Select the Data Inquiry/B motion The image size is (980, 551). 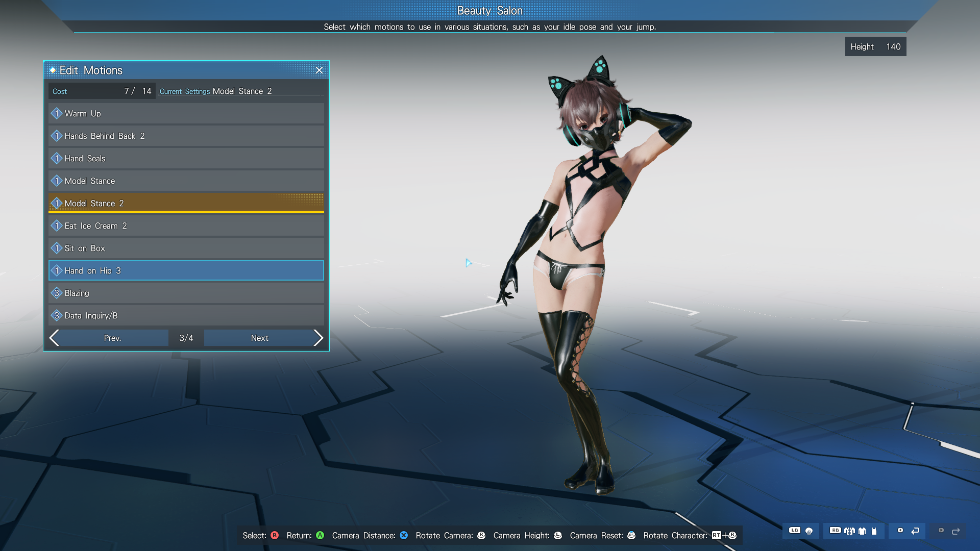pyautogui.click(x=186, y=315)
